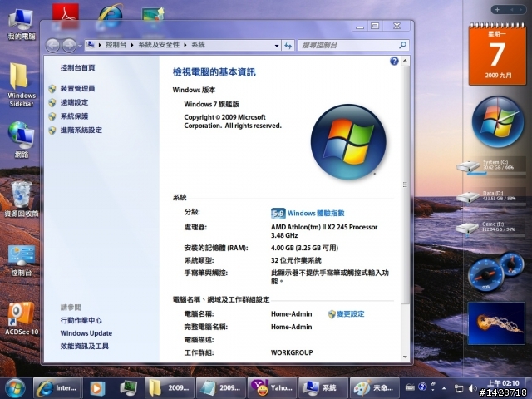This screenshot has width=532, height=399.
Task: Launch ACDSee 10 from desktop
Action: (21, 318)
